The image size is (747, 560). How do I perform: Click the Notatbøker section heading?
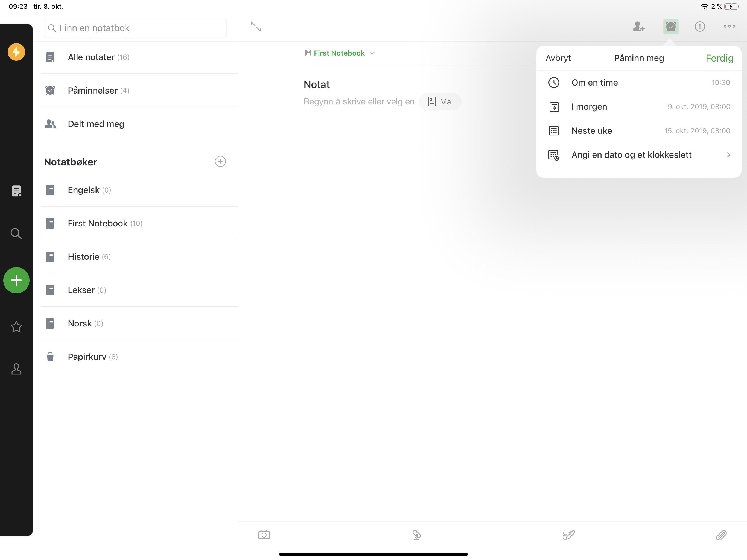coord(71,162)
